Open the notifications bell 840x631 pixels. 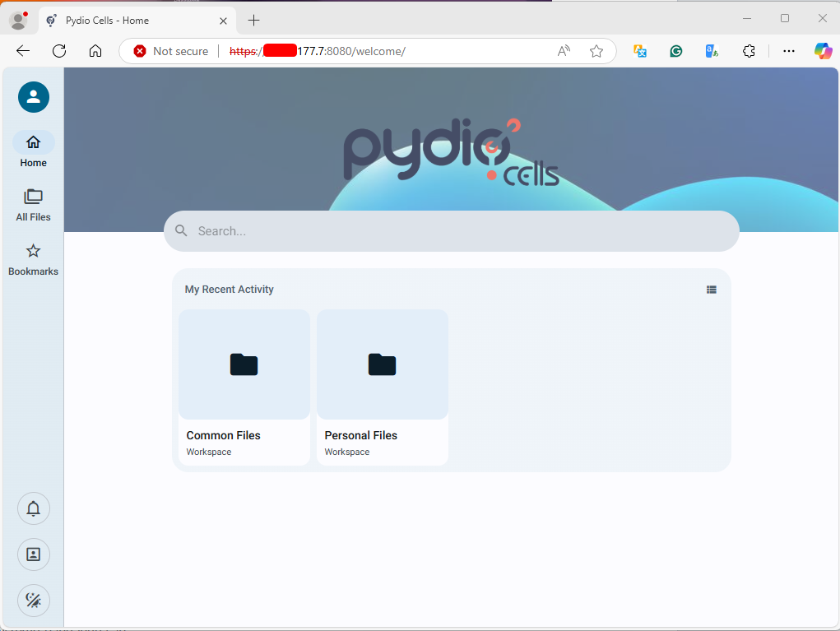(x=33, y=508)
